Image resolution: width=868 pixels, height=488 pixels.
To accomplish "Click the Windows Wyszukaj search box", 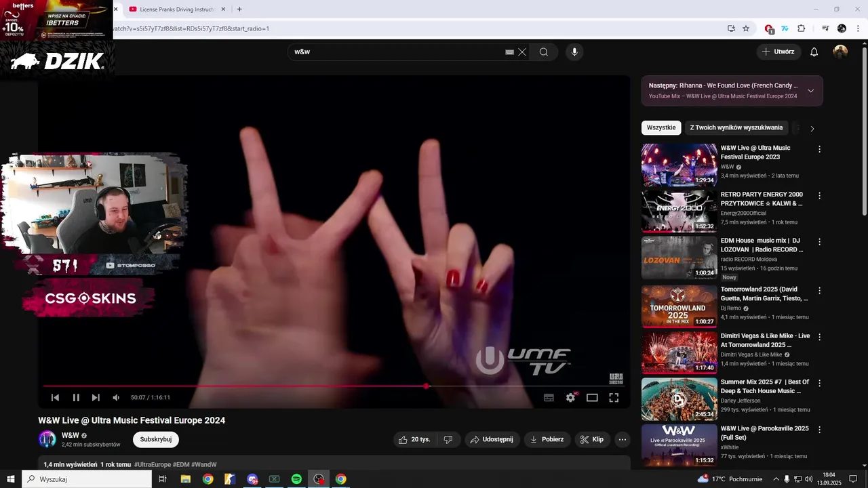I will coord(87,479).
